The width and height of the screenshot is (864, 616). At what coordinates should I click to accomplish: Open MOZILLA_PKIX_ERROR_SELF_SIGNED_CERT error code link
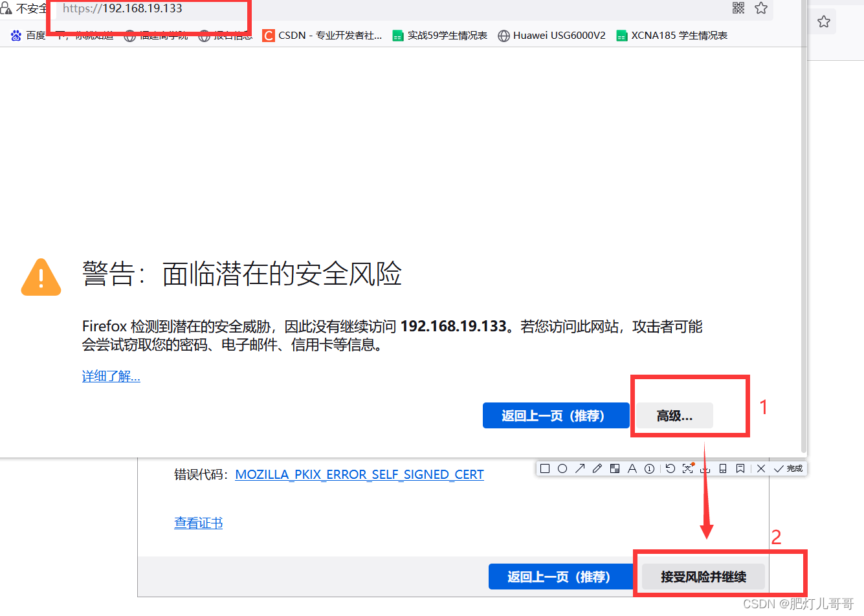click(x=359, y=474)
